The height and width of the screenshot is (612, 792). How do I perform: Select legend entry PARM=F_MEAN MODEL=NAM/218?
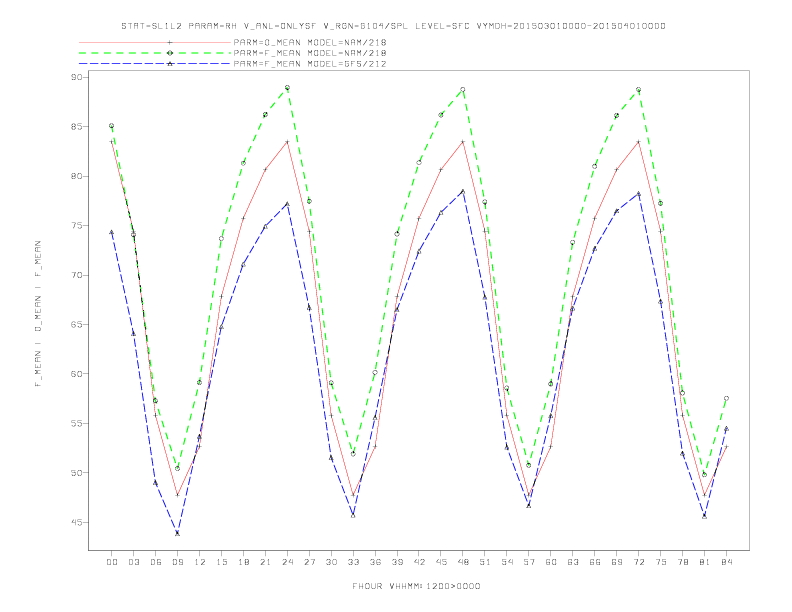[x=310, y=53]
